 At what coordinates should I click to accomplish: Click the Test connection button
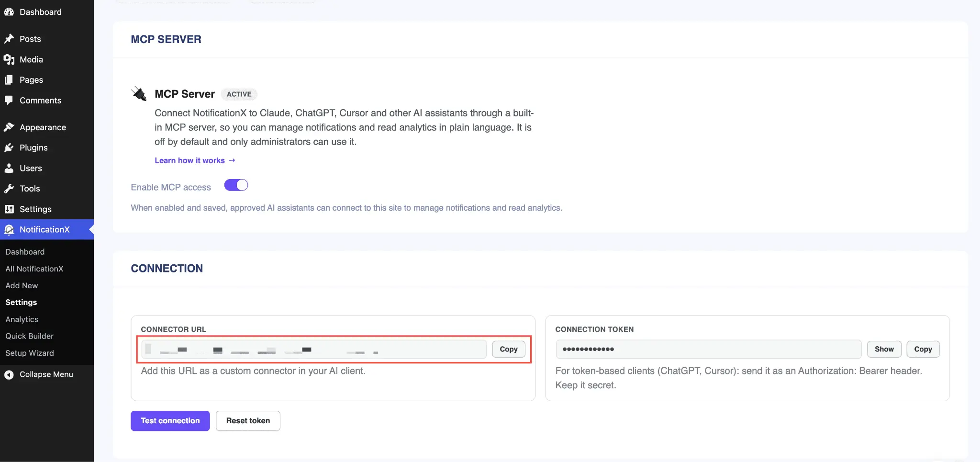170,421
